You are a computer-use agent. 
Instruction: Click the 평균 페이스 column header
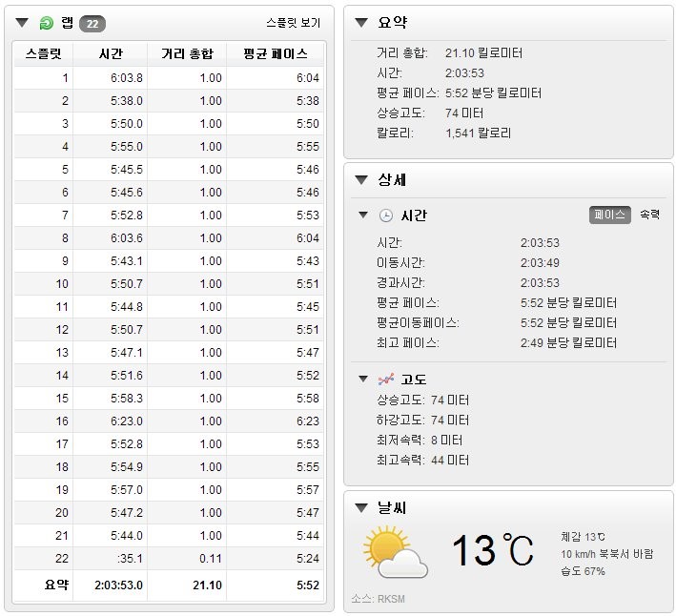tap(276, 53)
